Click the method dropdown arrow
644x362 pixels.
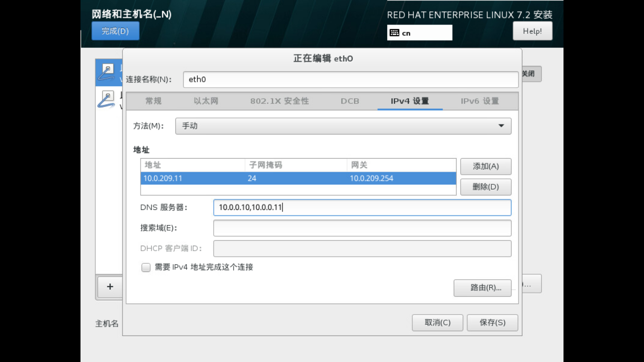coord(501,126)
